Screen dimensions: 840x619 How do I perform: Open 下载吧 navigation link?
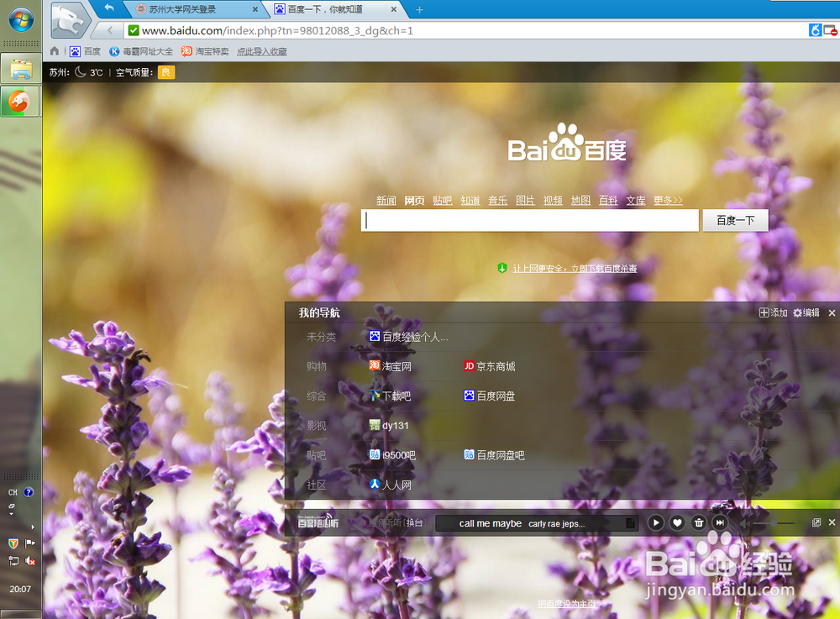[x=390, y=396]
